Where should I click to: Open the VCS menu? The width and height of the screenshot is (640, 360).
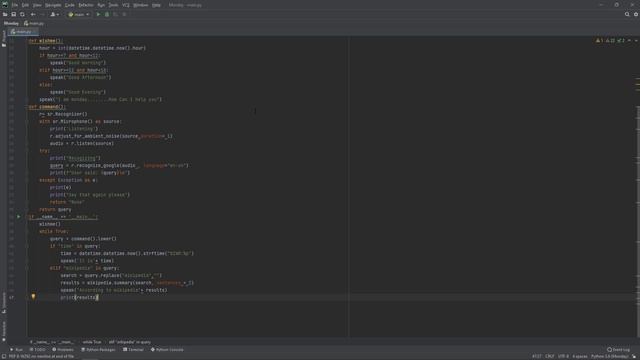(x=126, y=5)
